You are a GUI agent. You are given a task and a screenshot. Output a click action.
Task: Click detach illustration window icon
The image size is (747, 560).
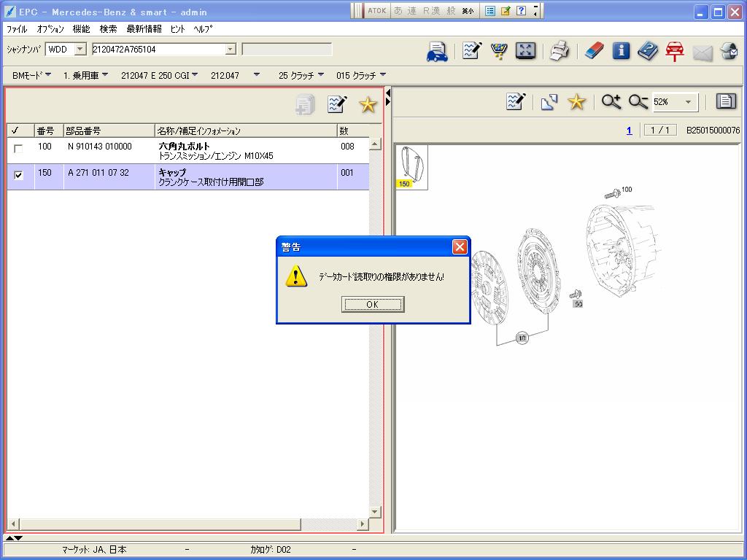coord(549,102)
